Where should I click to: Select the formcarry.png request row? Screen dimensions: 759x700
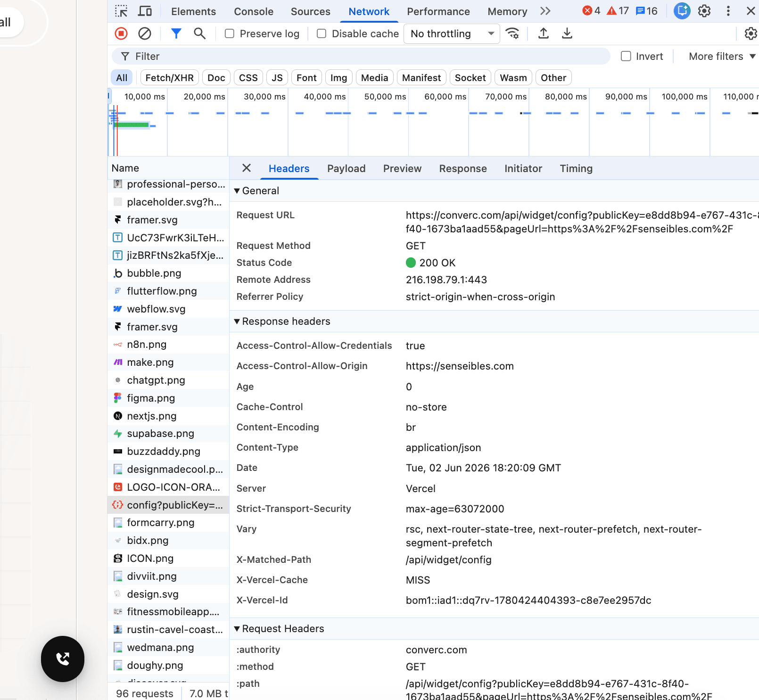168,522
